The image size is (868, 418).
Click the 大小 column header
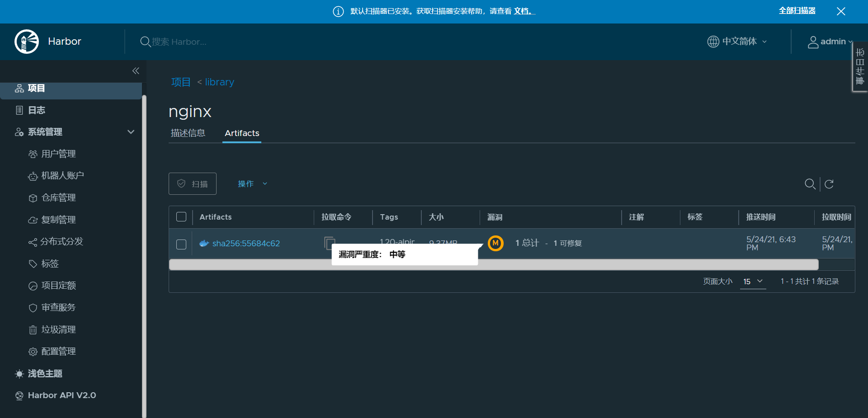point(436,217)
